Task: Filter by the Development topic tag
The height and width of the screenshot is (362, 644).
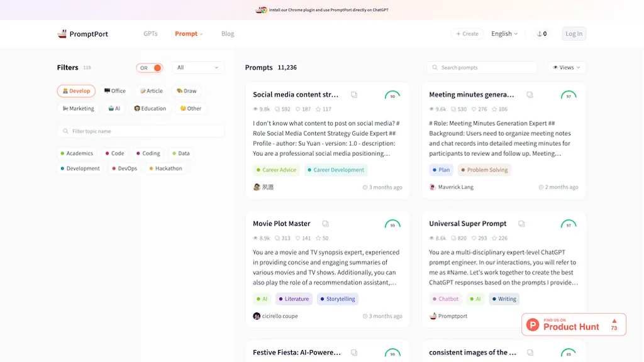Action: tap(80, 168)
